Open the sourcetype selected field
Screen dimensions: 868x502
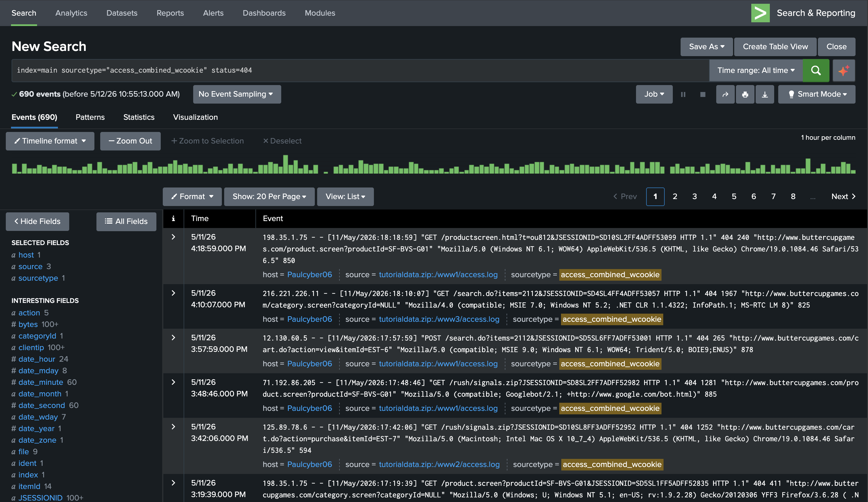click(x=38, y=278)
